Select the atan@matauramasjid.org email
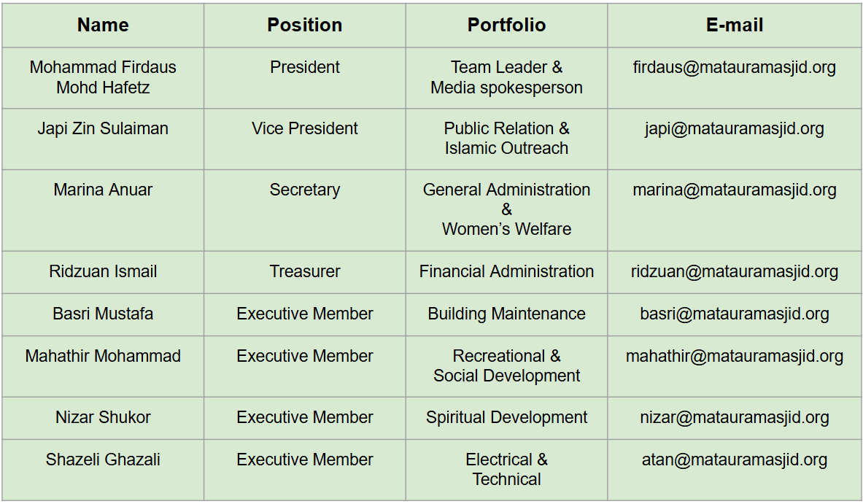Screen dimensions: 863x504 (x=734, y=460)
